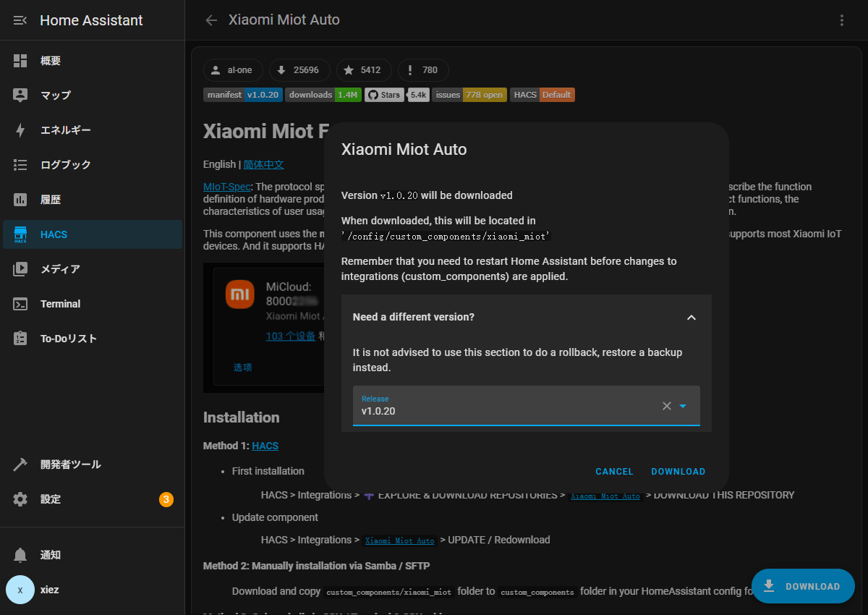Open the メディア media play icon

(x=20, y=269)
